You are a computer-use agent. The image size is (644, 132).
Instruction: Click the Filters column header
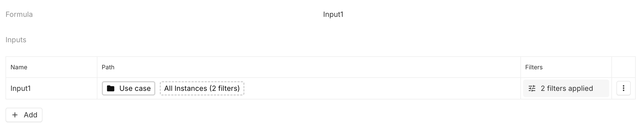pos(534,67)
